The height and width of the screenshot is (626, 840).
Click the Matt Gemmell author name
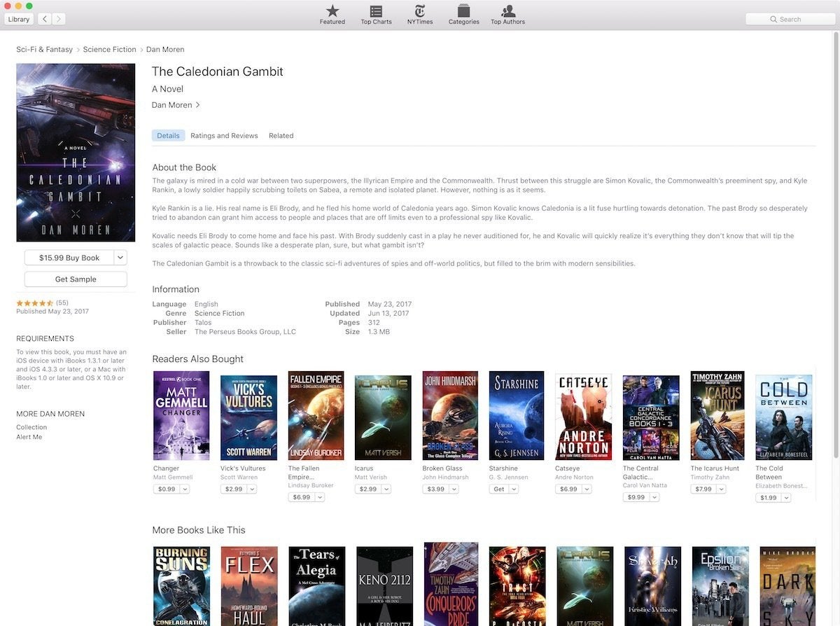click(173, 478)
